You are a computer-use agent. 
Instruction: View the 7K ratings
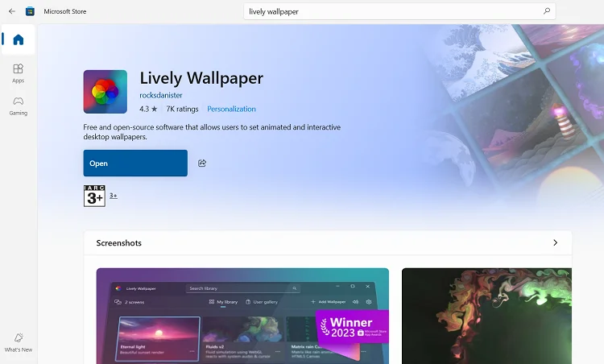pos(182,109)
